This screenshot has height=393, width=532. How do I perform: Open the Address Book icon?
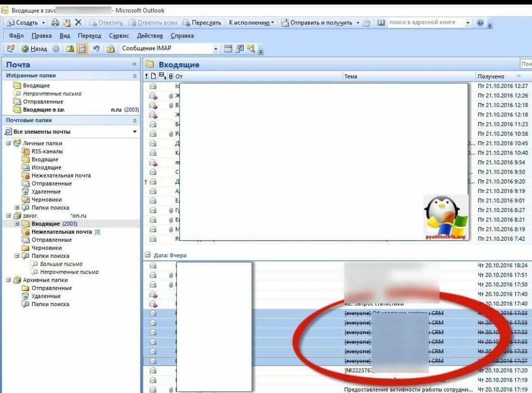(x=381, y=23)
